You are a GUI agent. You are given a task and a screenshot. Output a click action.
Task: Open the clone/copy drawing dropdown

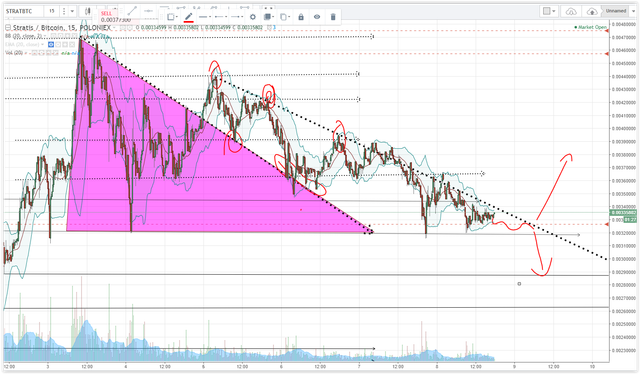tap(284, 17)
